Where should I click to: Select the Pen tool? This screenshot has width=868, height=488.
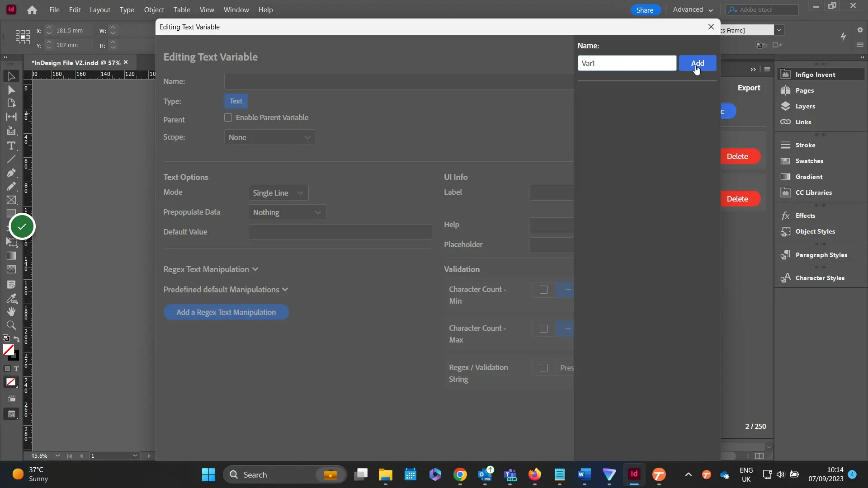(x=11, y=173)
